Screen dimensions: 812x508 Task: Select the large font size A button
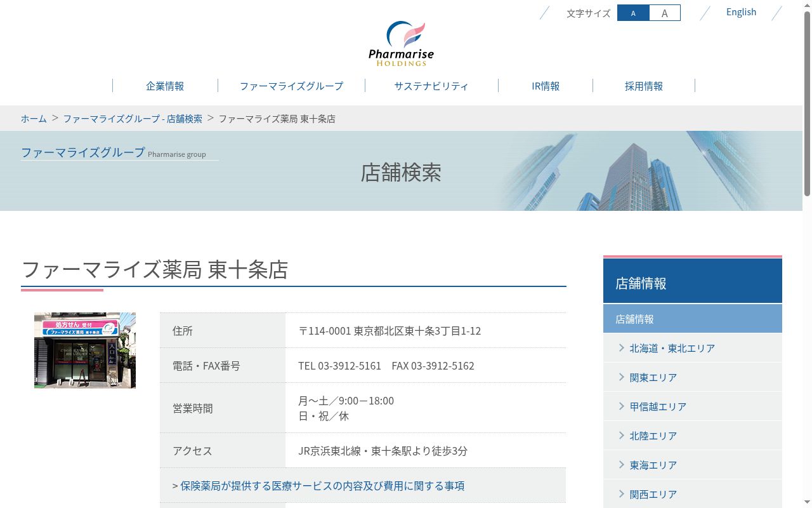[665, 13]
